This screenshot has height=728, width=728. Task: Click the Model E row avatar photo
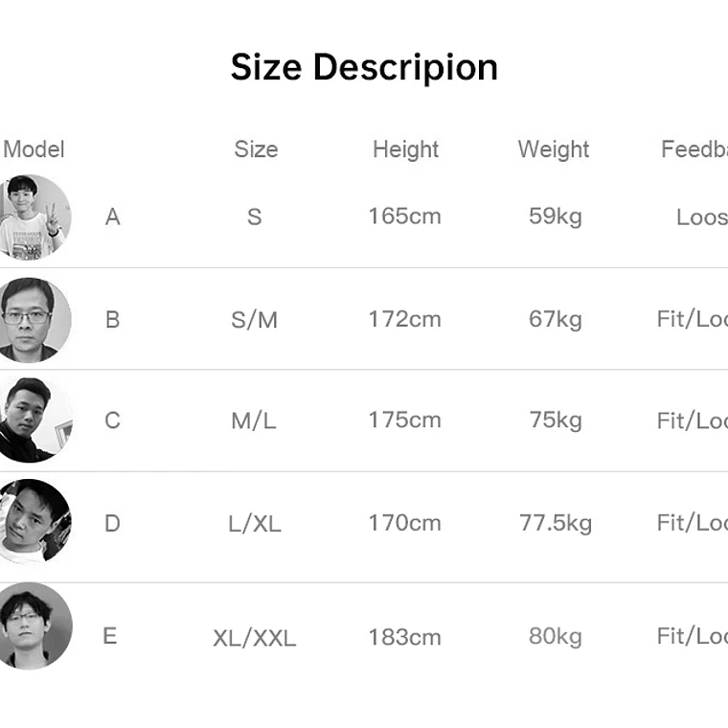coord(33,626)
